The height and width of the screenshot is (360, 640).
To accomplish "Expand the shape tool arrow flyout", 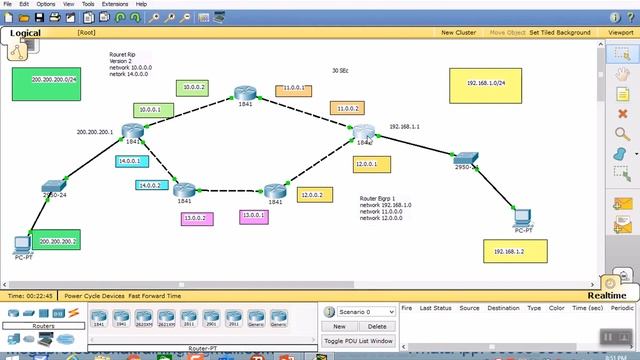I will click(636, 154).
